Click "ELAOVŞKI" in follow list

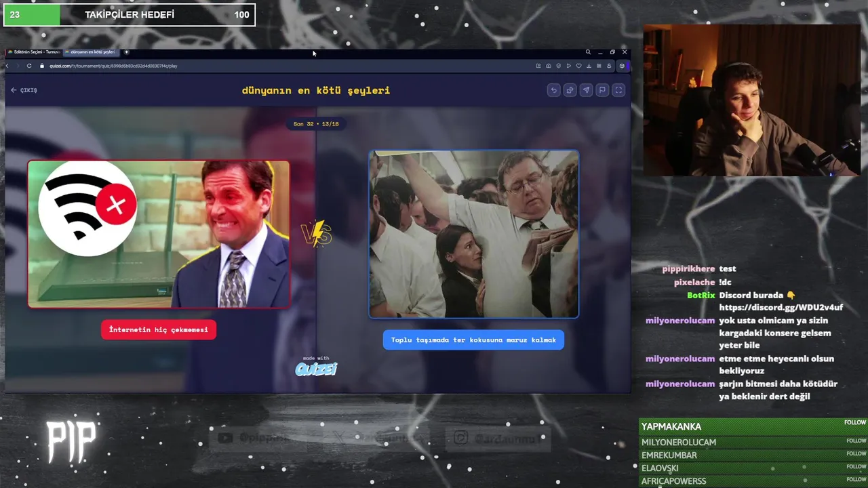click(660, 468)
